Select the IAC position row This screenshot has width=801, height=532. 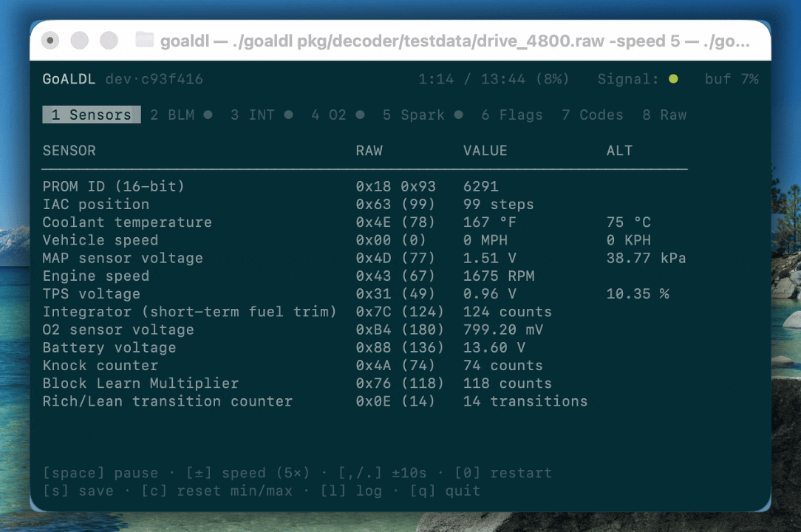(x=365, y=204)
